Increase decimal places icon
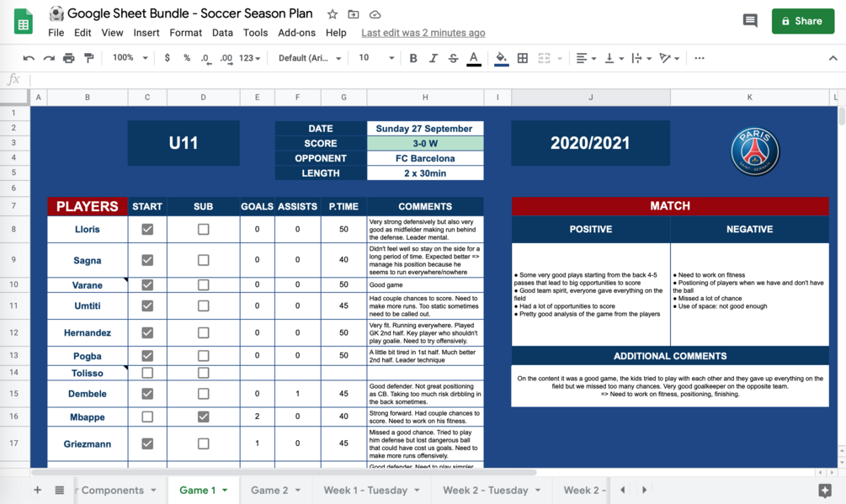This screenshot has height=504, width=846. pyautogui.click(x=226, y=58)
